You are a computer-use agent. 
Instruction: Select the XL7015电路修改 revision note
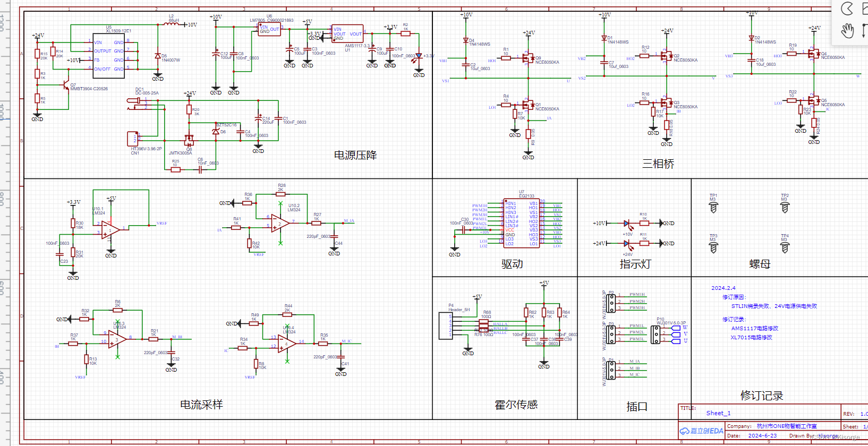pos(751,337)
